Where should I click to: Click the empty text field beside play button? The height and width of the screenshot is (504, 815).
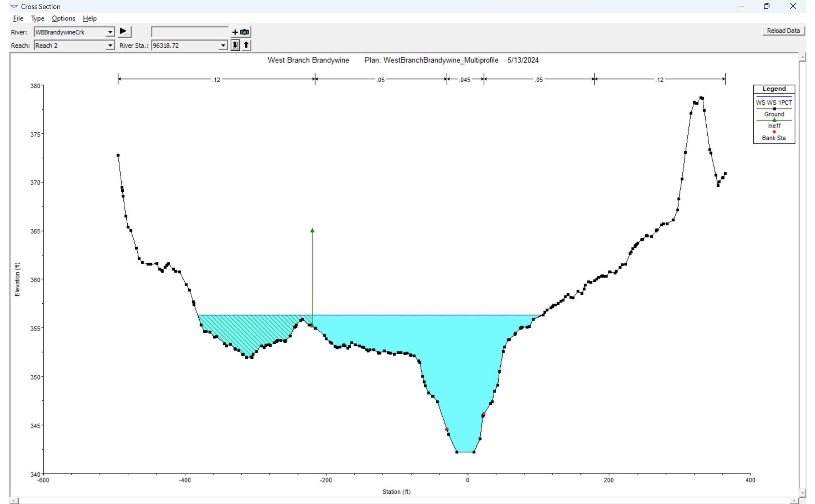click(189, 32)
